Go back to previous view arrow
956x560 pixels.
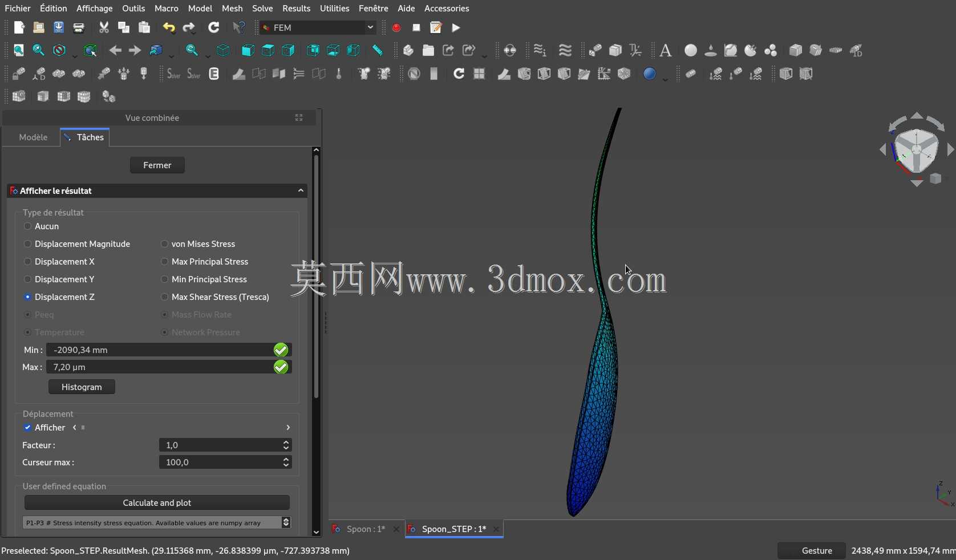pos(115,50)
